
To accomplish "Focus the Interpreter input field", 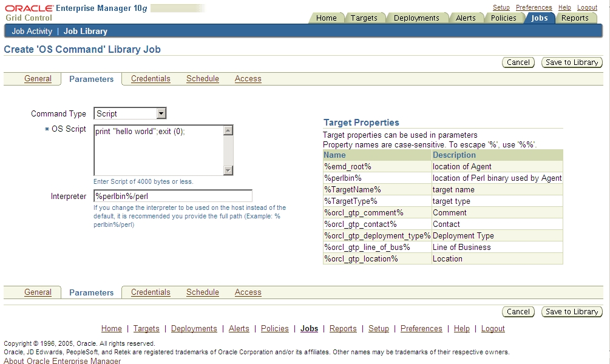I will [173, 196].
